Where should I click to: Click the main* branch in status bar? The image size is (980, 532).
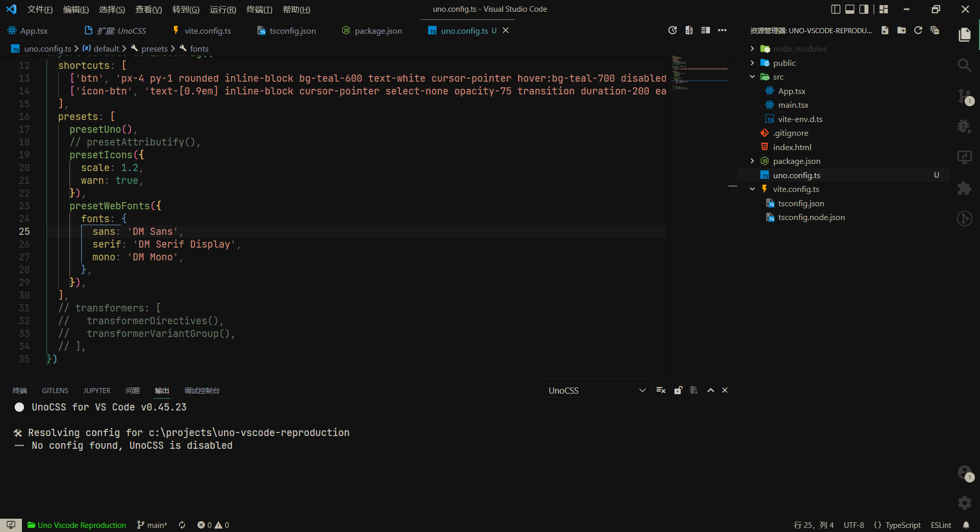click(152, 525)
